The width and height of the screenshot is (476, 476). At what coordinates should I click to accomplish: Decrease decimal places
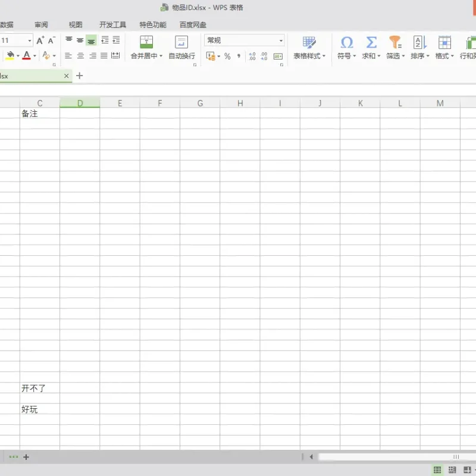[x=264, y=56]
